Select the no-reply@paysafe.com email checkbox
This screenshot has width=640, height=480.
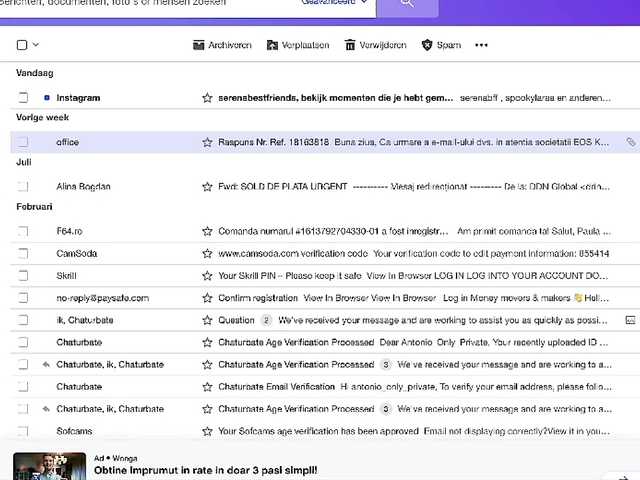[x=23, y=298]
